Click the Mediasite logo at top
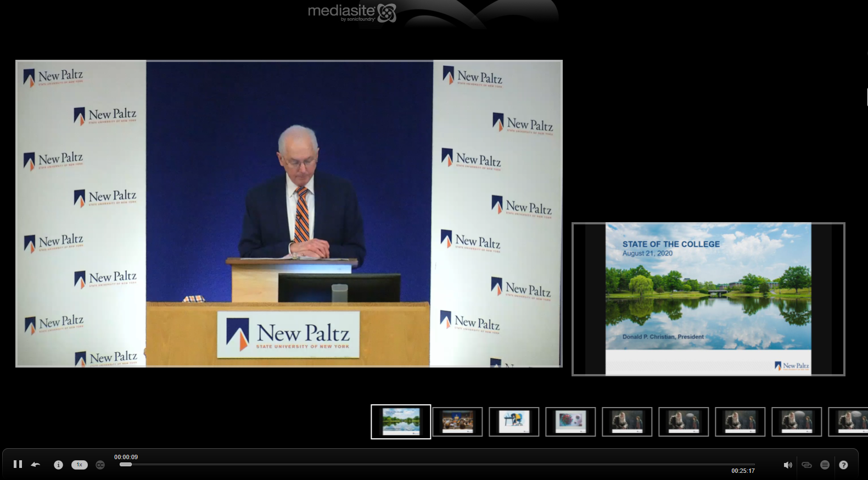868x480 pixels. pyautogui.click(x=352, y=12)
